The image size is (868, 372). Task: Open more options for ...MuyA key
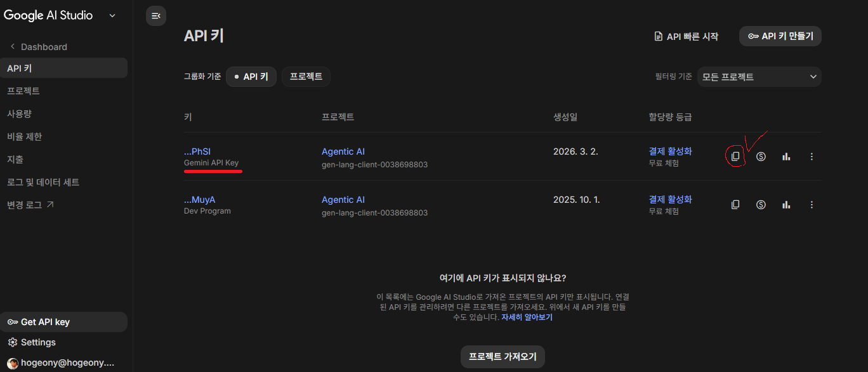812,205
